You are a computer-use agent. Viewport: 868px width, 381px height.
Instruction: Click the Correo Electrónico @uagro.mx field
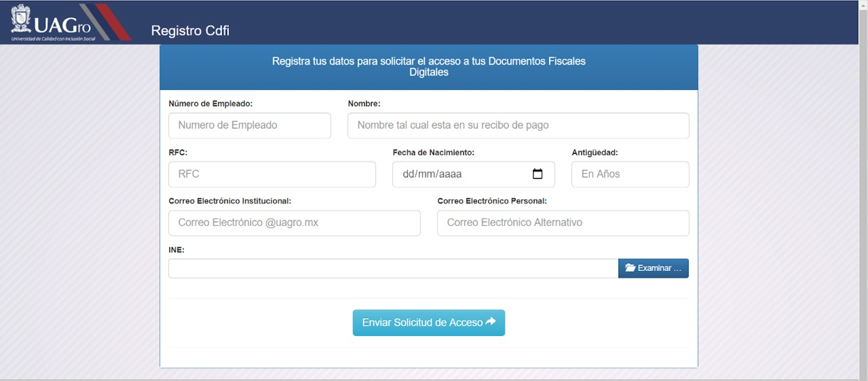pyautogui.click(x=294, y=223)
